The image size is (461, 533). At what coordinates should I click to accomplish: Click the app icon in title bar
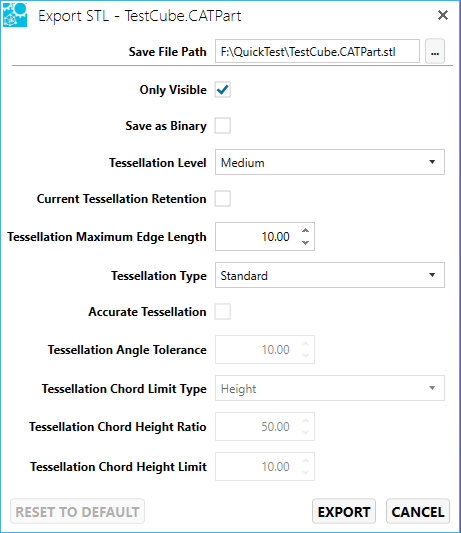click(x=15, y=15)
